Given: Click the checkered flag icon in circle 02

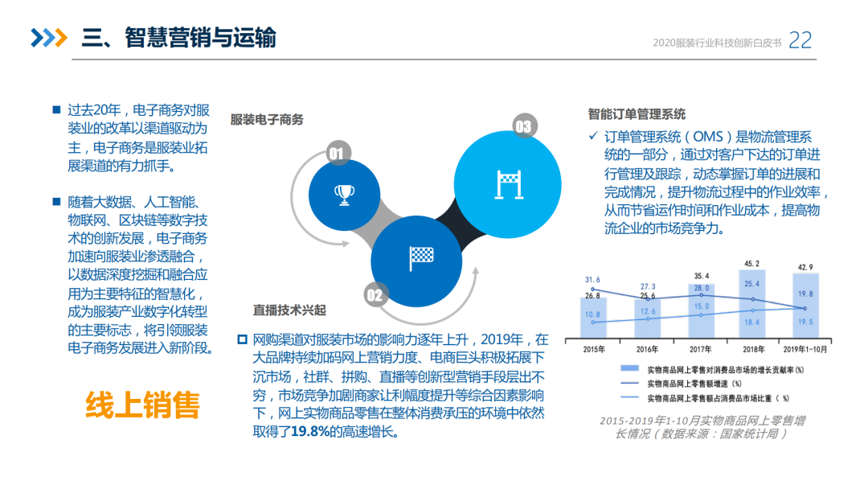Looking at the screenshot, I should pyautogui.click(x=420, y=258).
